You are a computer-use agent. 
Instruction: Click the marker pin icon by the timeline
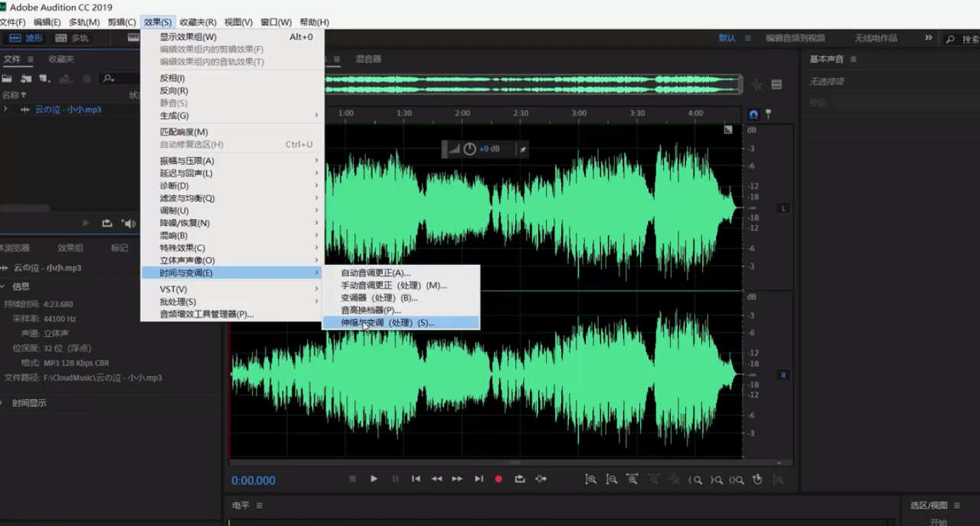[768, 114]
